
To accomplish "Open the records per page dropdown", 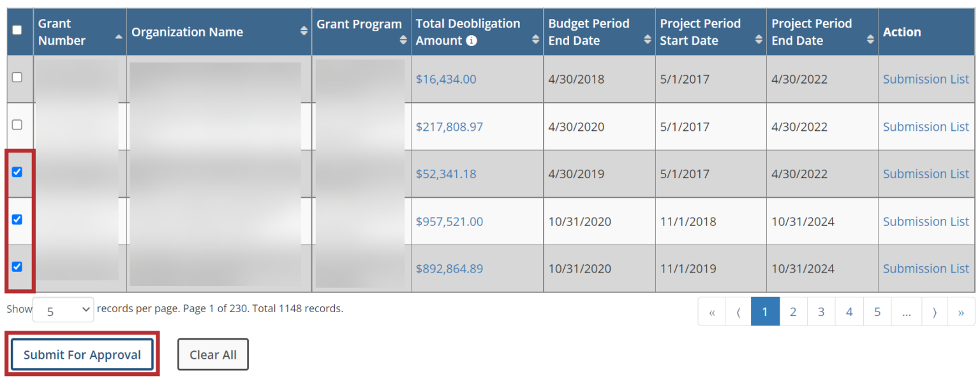I will (63, 310).
